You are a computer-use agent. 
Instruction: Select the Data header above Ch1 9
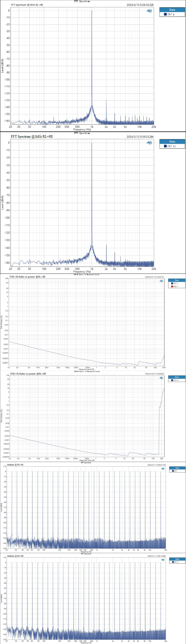[172, 10]
